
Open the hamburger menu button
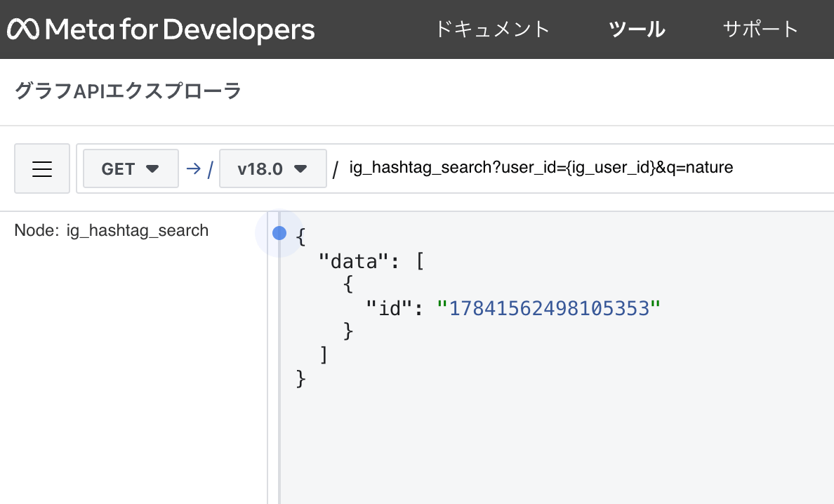pos(42,168)
